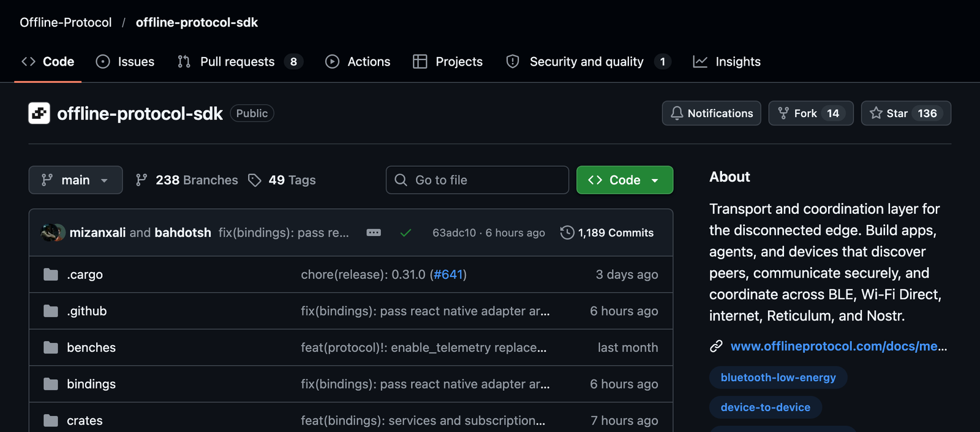Image resolution: width=980 pixels, height=432 pixels.
Task: Click the Offline-Protocol organization breadcrumb
Action: (x=66, y=23)
